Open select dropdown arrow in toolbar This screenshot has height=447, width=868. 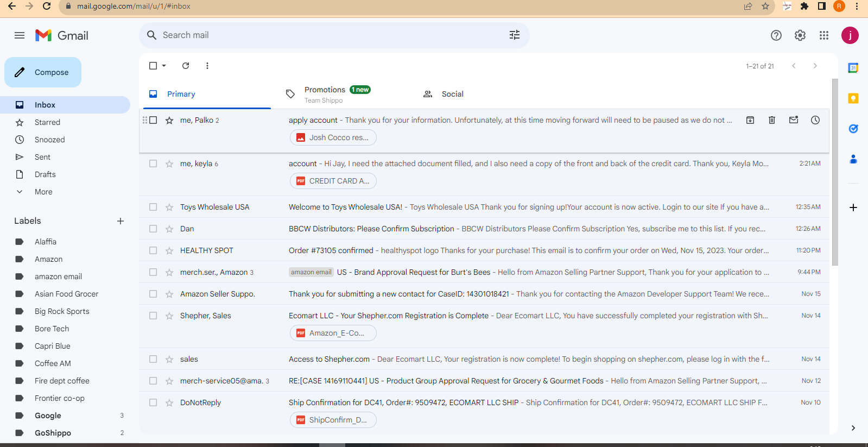[164, 66]
